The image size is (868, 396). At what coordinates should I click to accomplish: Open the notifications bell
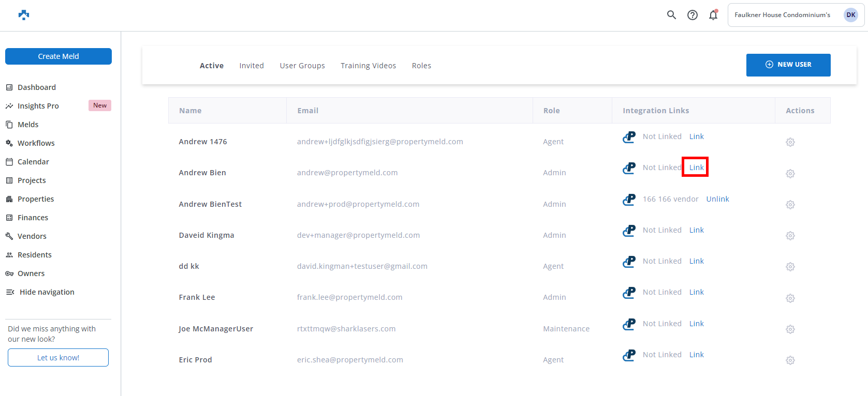713,15
